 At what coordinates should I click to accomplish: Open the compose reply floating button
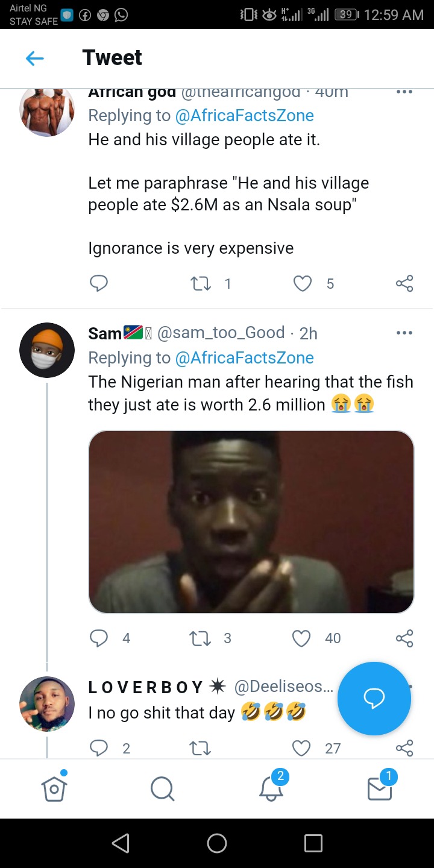374,699
